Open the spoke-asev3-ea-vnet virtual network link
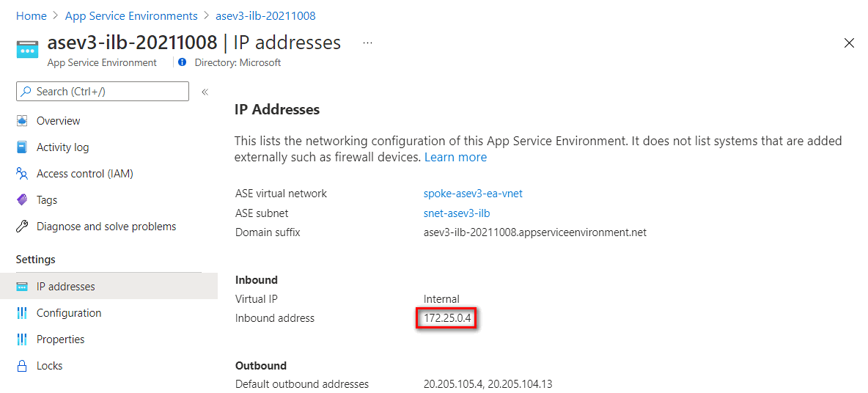This screenshot has width=868, height=393. pyautogui.click(x=473, y=194)
